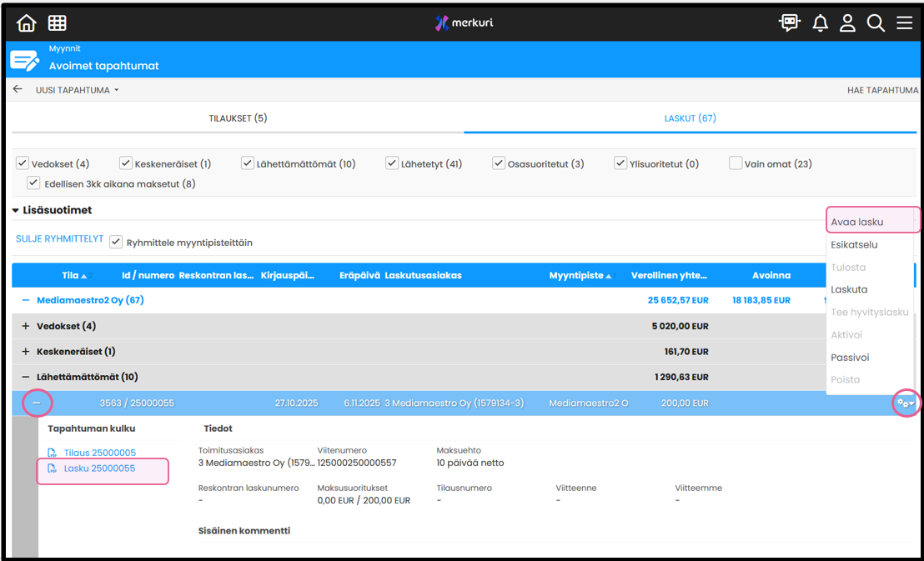Uncheck the Vedokset (4) checkbox

[x=23, y=163]
